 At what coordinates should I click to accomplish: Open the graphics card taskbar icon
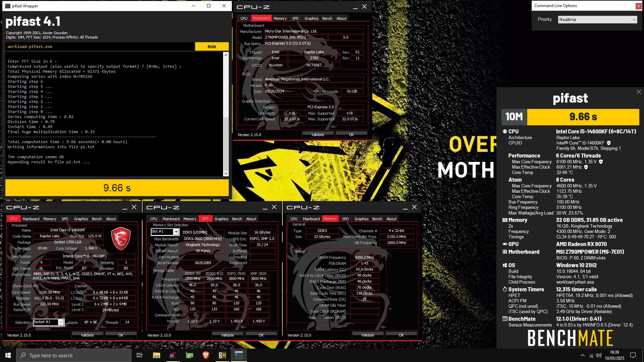coord(190,355)
